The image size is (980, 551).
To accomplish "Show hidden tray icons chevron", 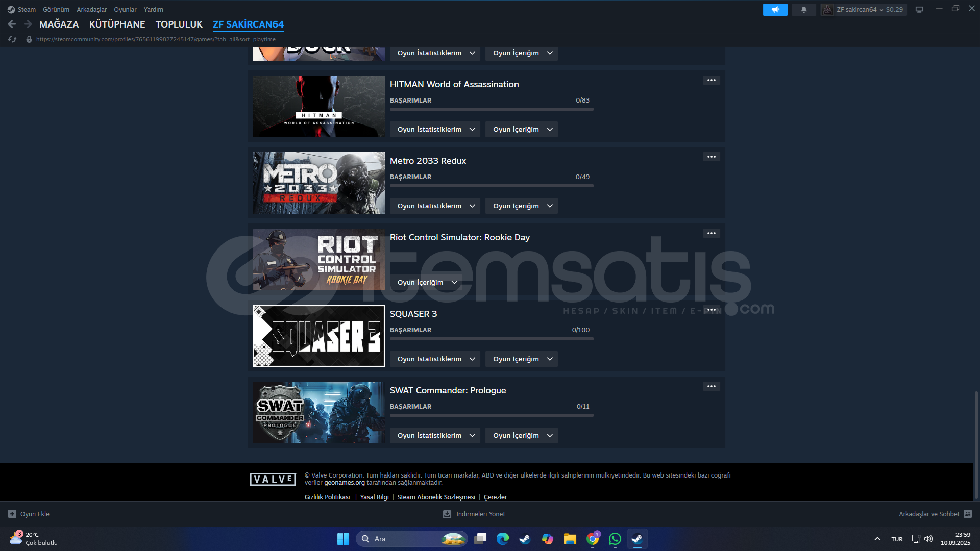I will [x=877, y=539].
